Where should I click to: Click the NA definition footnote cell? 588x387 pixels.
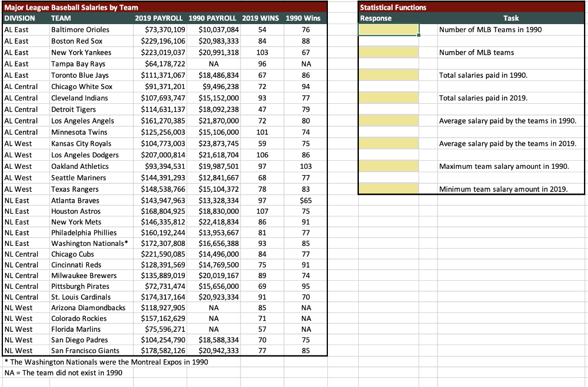[57, 373]
